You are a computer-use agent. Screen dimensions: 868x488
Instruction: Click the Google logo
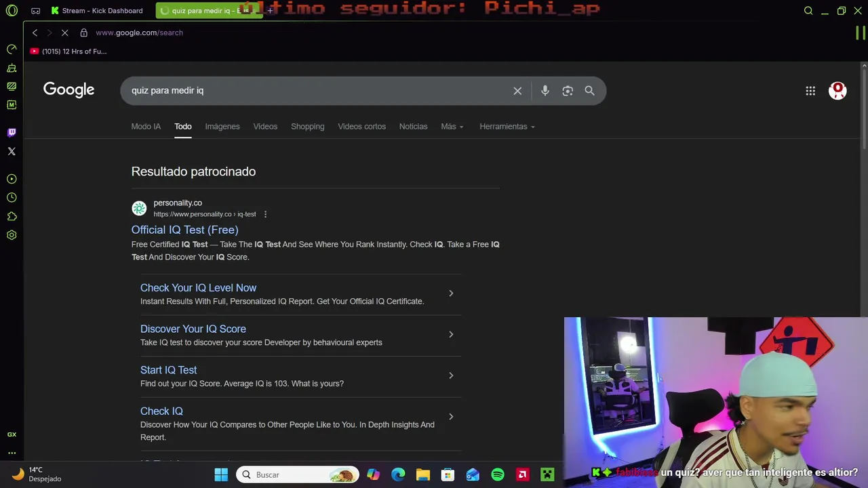68,90
